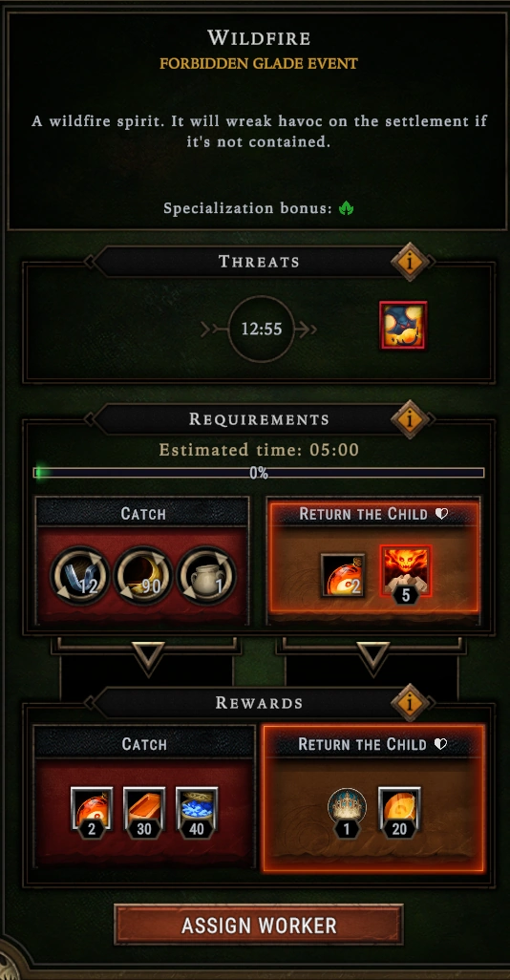510x980 pixels.
Task: Click the fire spirit icon requiring 5
Action: [406, 573]
